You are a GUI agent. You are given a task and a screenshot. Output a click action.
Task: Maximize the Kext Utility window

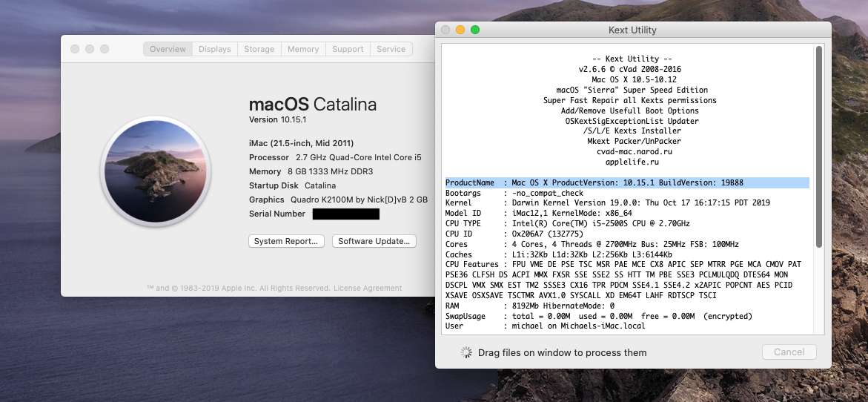(475, 30)
